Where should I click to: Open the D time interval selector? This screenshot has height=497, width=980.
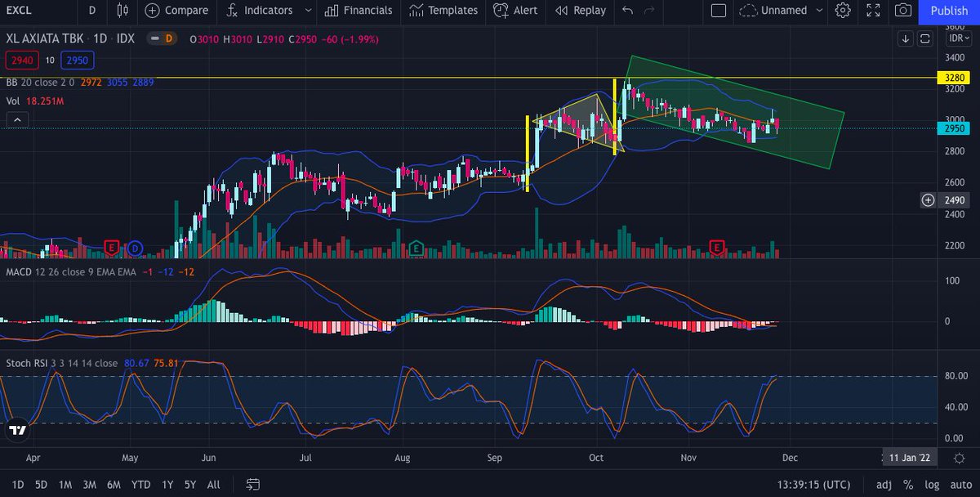point(91,11)
